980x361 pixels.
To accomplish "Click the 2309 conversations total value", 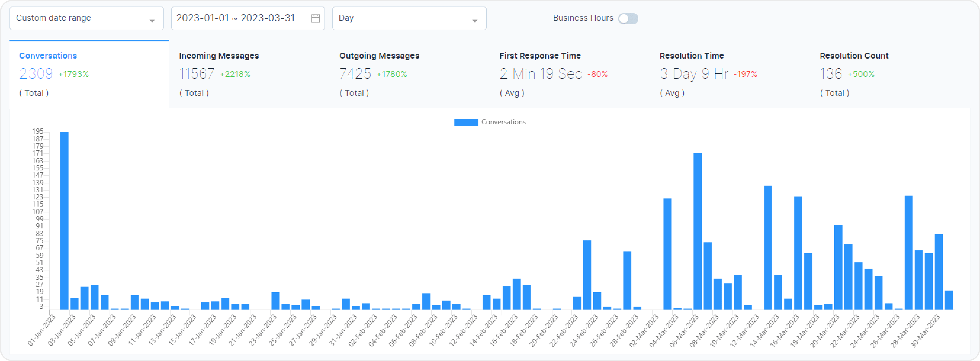I will coord(36,74).
